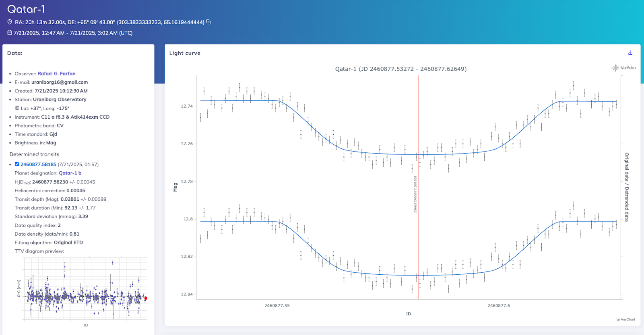
Task: Click the instrument C11 a f6.3 text
Action: [75, 117]
